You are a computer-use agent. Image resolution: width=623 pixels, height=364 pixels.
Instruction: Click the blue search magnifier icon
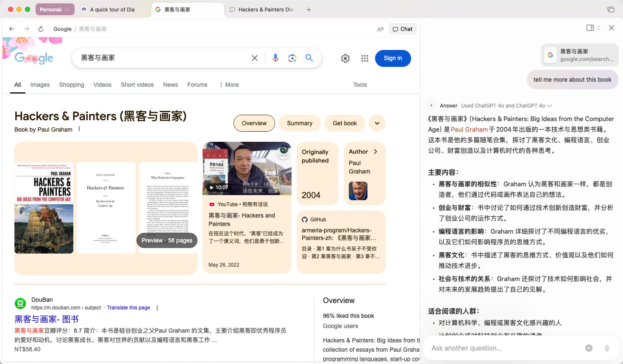click(x=309, y=58)
